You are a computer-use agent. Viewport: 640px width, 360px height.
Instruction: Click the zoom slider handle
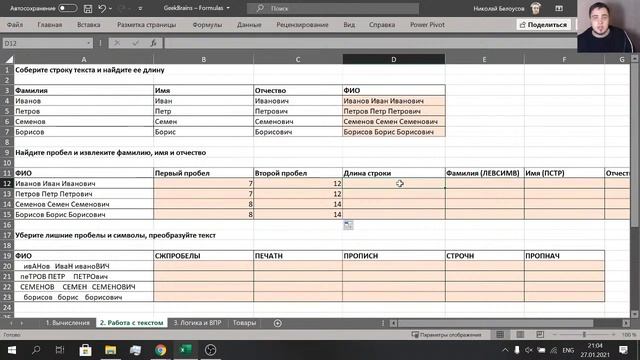coord(584,335)
